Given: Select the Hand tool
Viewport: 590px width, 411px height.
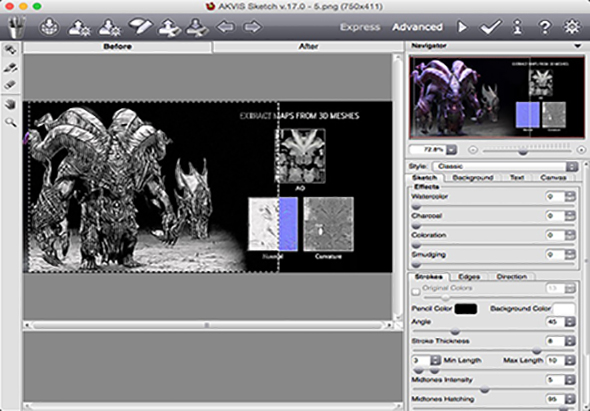Looking at the screenshot, I should tap(11, 104).
